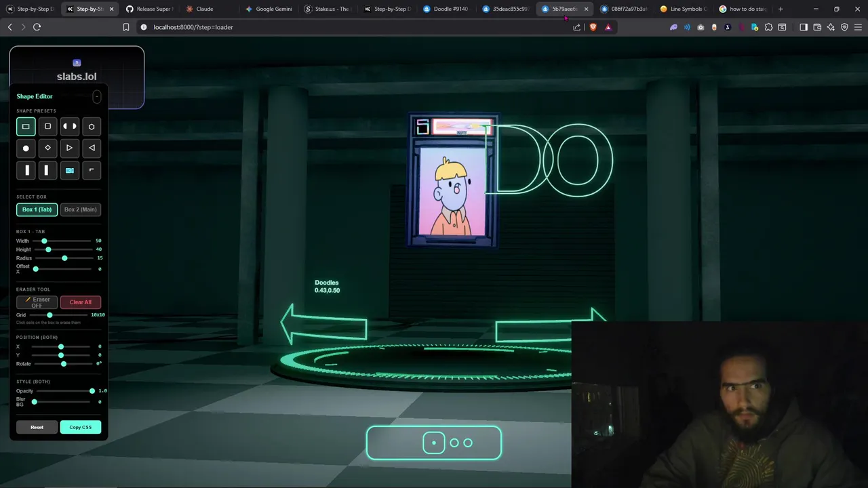Screen dimensions: 868x488
Task: Go back in the browser
Action: pyautogui.click(x=9, y=27)
